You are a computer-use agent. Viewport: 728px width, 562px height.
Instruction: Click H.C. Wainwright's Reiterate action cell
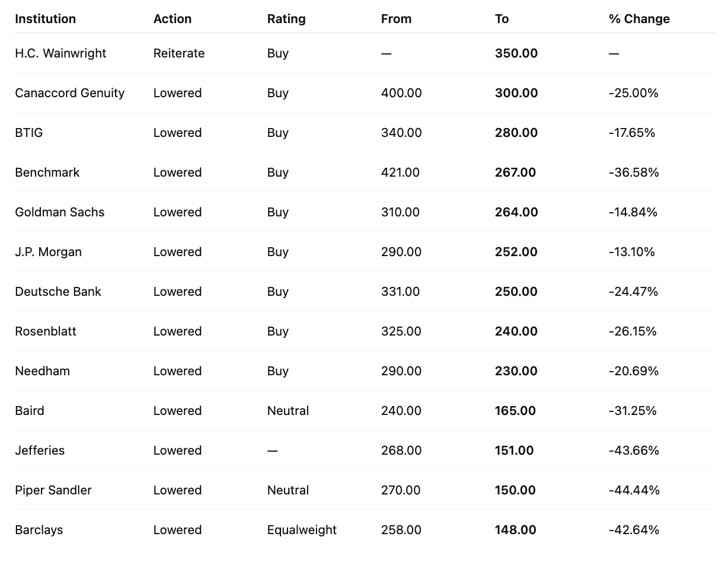point(178,53)
